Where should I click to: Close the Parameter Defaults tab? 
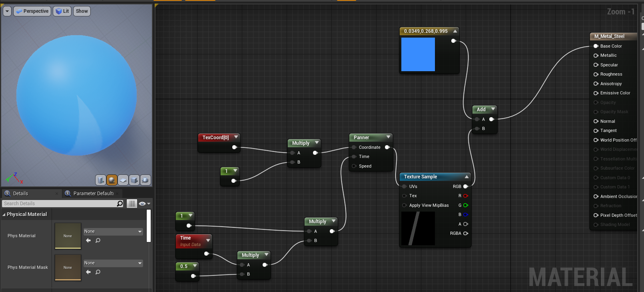tap(118, 194)
